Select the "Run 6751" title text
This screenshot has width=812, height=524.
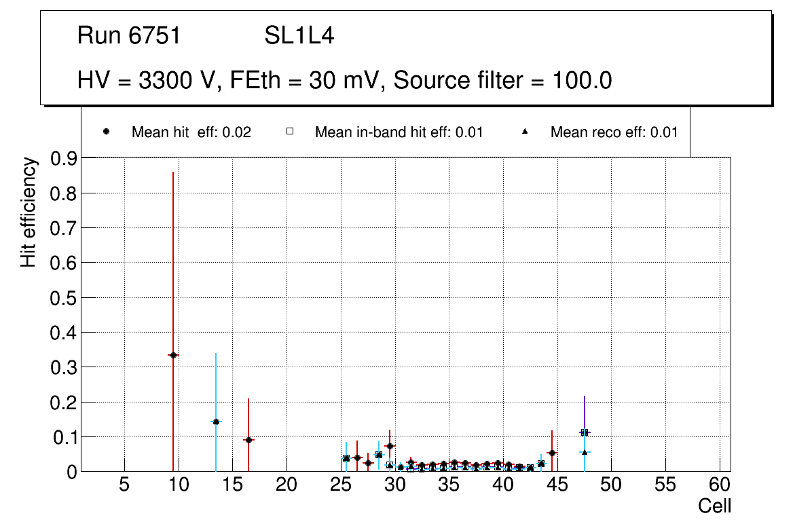(129, 36)
